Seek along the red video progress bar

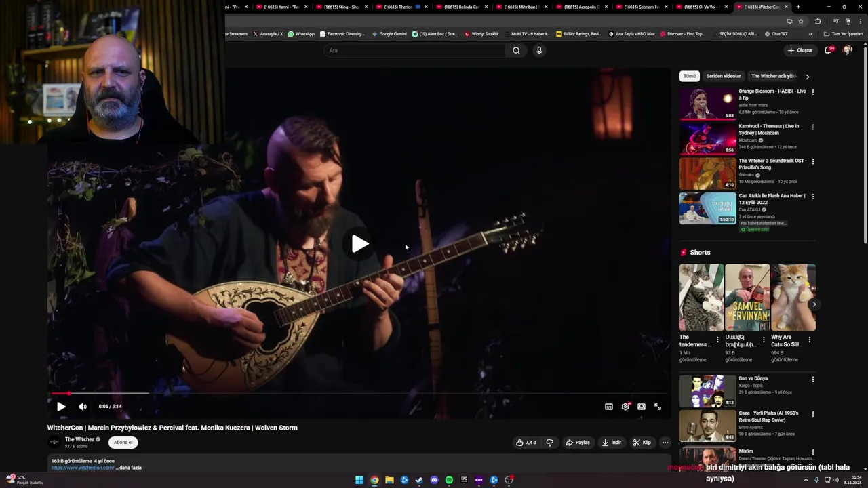tap(359, 393)
